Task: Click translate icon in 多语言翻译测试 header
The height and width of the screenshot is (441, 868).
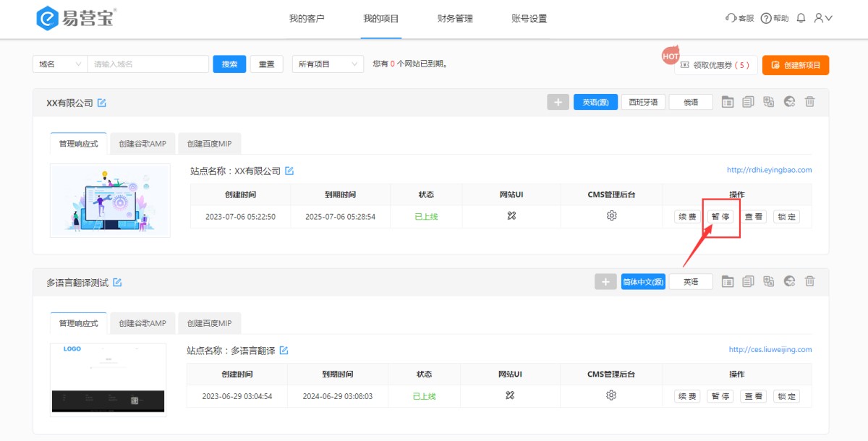Action: point(769,281)
